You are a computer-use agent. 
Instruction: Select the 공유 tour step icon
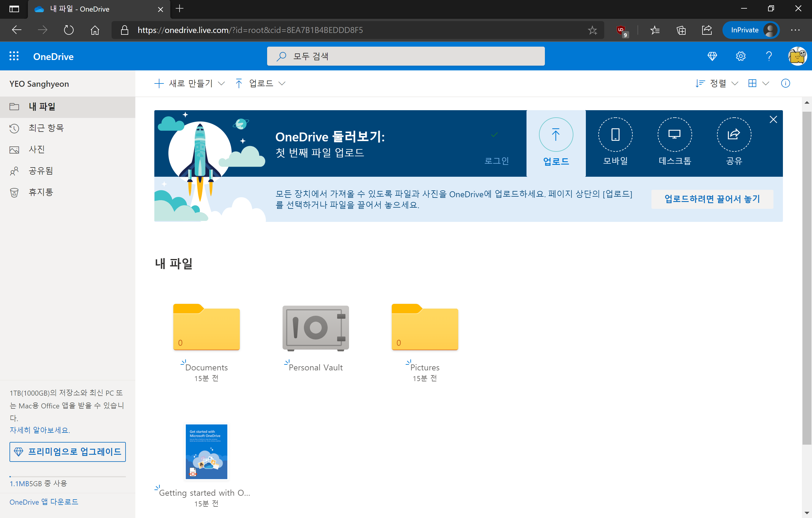[733, 135]
